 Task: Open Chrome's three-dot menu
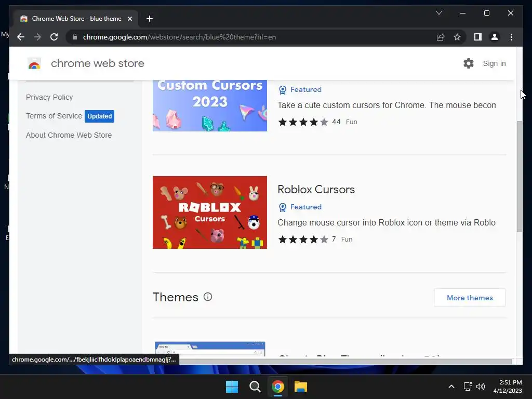point(511,37)
